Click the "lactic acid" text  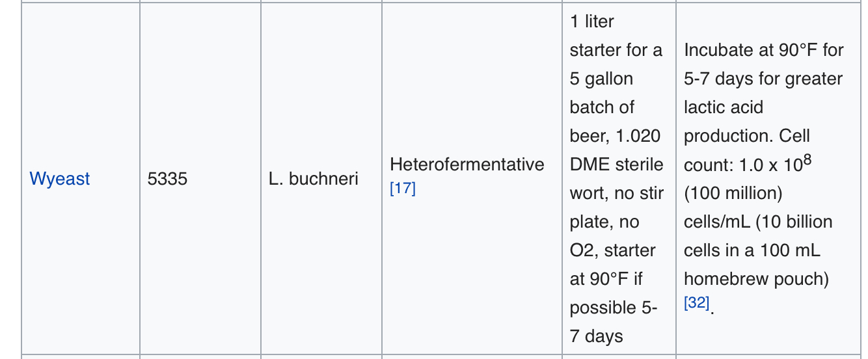[x=723, y=107]
